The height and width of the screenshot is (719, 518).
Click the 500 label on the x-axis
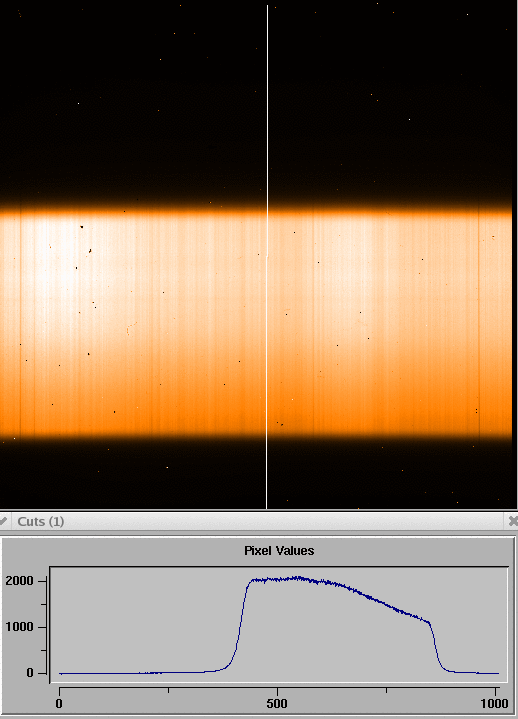click(277, 703)
